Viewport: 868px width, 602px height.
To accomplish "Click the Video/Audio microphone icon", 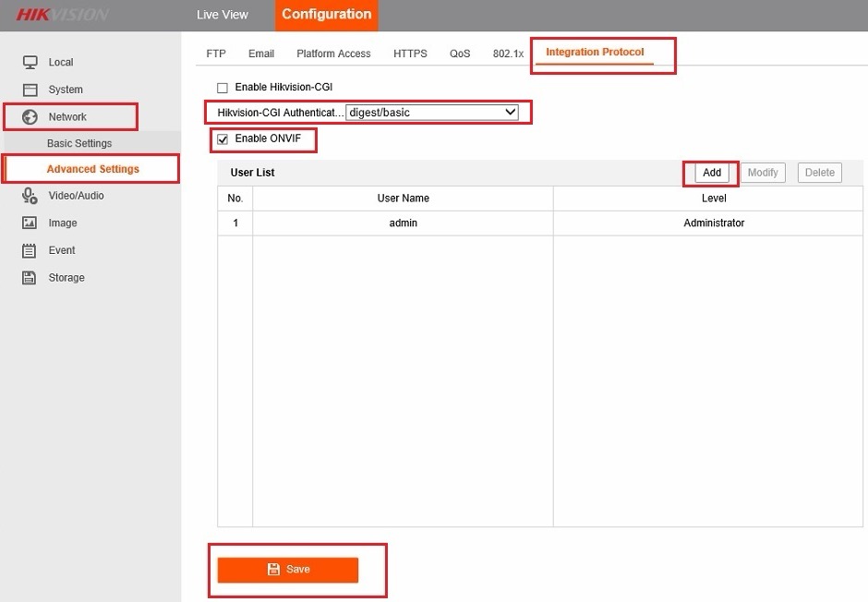I will (x=30, y=196).
